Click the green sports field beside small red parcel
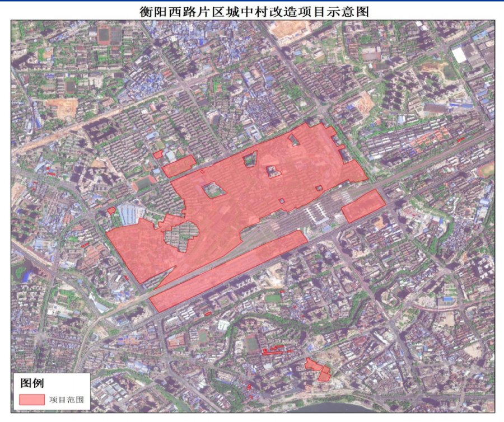Viewport: 504px width, 422px height. pos(145,182)
